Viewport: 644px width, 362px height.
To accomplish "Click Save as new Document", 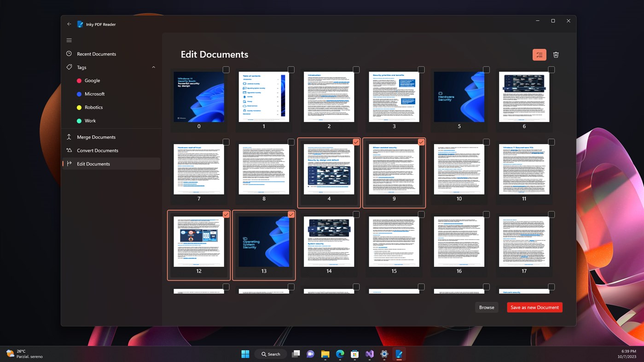I will click(534, 307).
